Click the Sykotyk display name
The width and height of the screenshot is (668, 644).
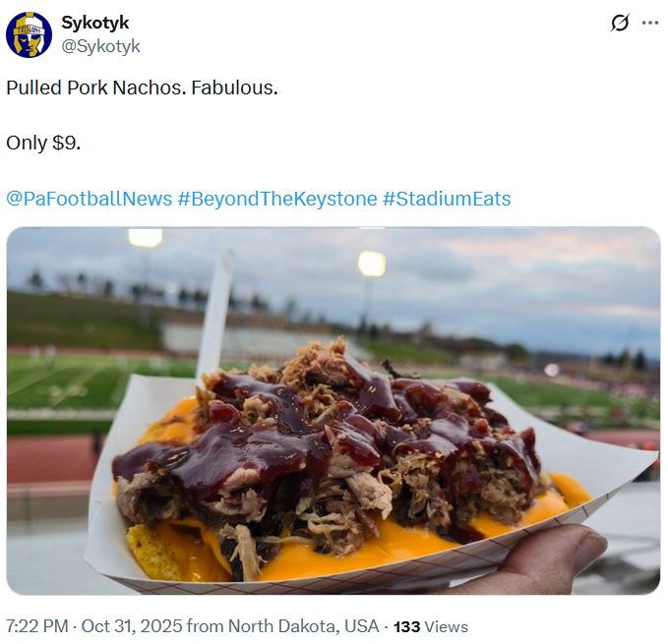pos(94,23)
